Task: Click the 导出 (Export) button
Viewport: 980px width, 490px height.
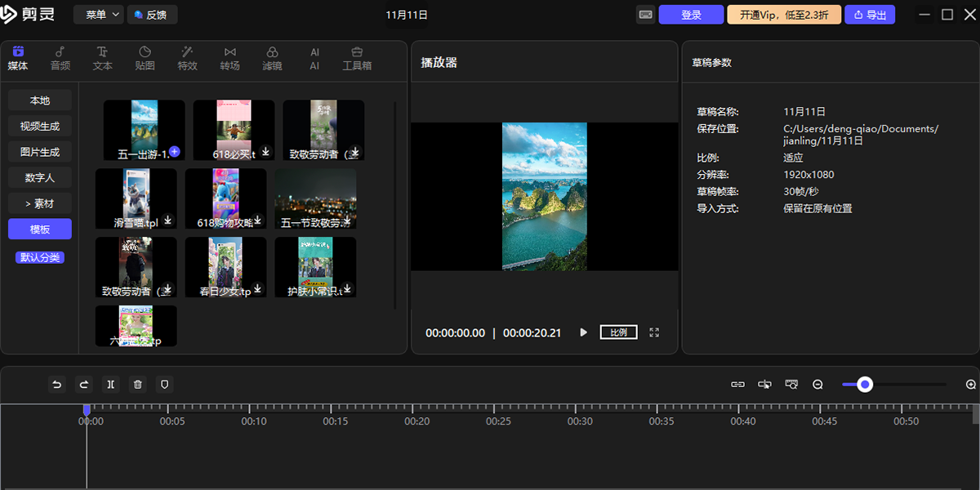Action: tap(870, 14)
